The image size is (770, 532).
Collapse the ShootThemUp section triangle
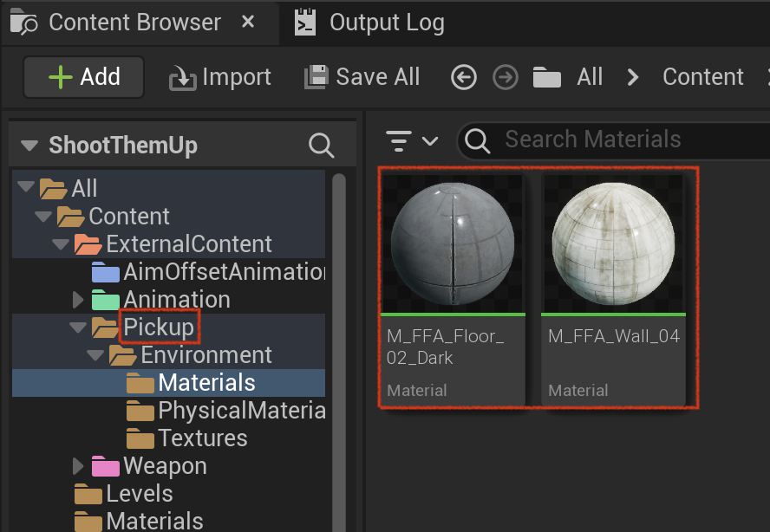[x=29, y=146]
